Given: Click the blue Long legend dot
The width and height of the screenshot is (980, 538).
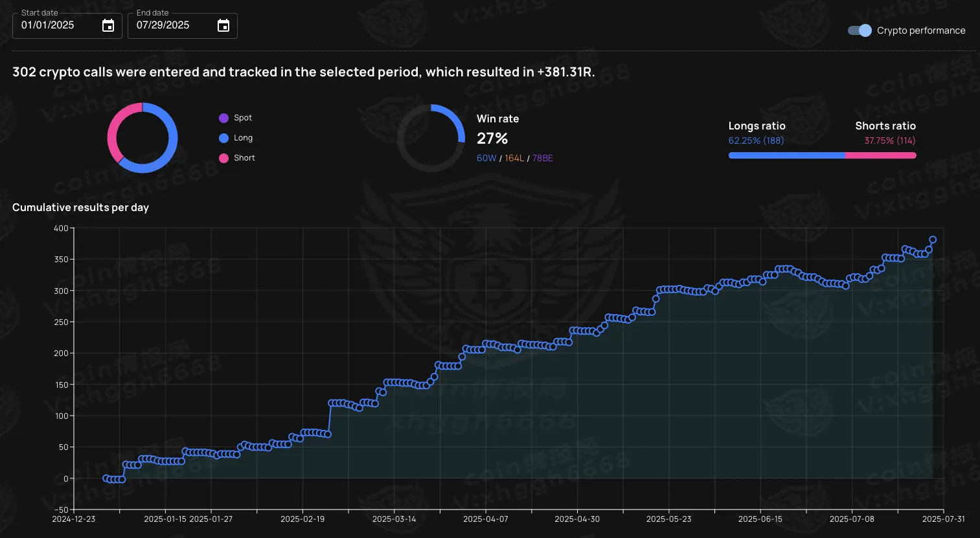Looking at the screenshot, I should coord(223,138).
